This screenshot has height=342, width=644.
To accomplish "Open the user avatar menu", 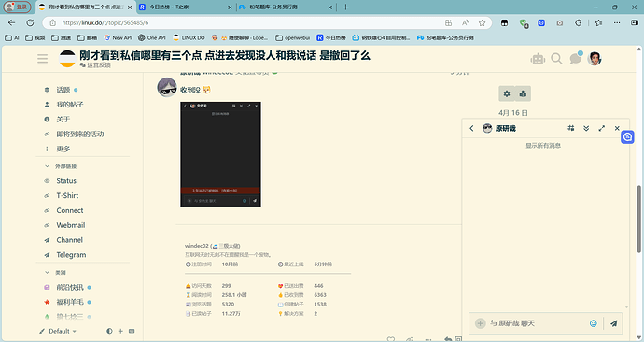I will [x=595, y=59].
